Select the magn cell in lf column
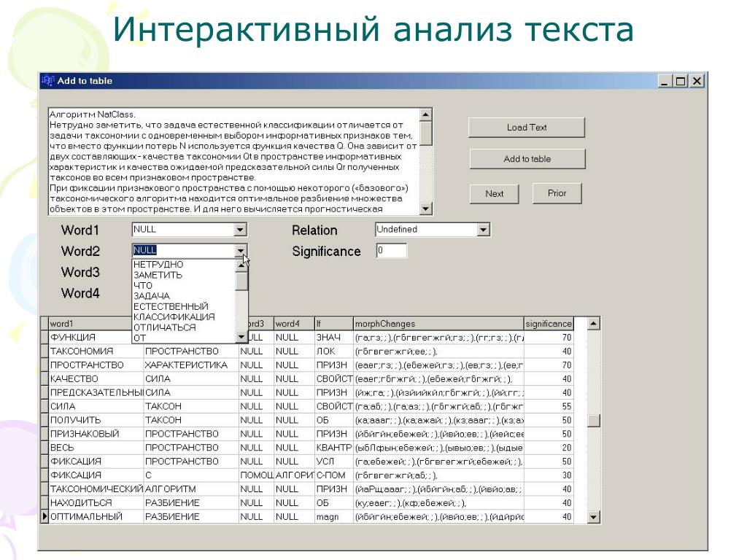 (x=334, y=517)
